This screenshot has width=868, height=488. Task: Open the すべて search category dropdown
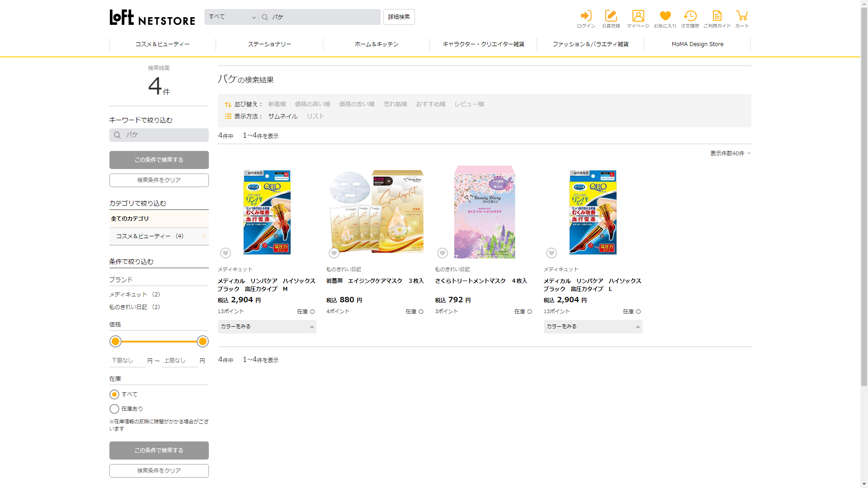point(231,17)
